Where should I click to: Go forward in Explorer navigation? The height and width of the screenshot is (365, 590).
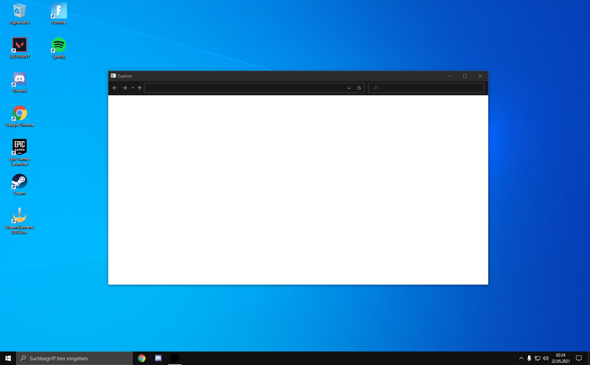pos(125,88)
